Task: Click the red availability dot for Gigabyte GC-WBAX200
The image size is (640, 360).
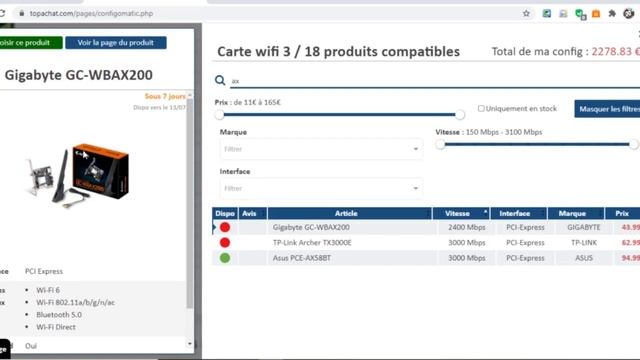Action: pos(225,227)
